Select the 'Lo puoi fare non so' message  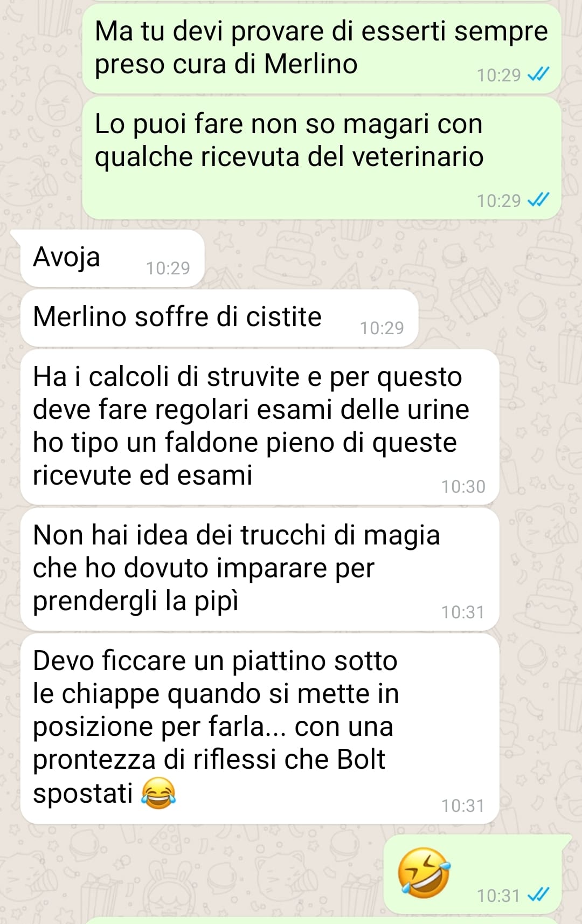pos(322,158)
